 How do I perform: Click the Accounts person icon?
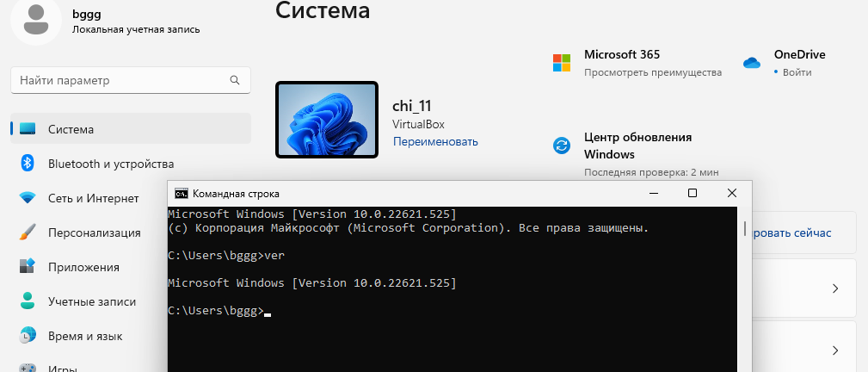(28, 301)
